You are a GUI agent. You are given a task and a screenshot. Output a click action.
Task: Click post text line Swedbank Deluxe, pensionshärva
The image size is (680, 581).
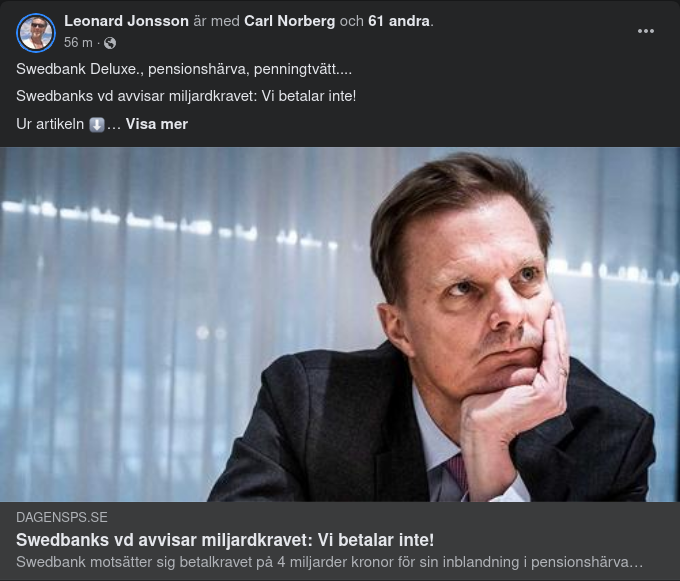pos(184,69)
